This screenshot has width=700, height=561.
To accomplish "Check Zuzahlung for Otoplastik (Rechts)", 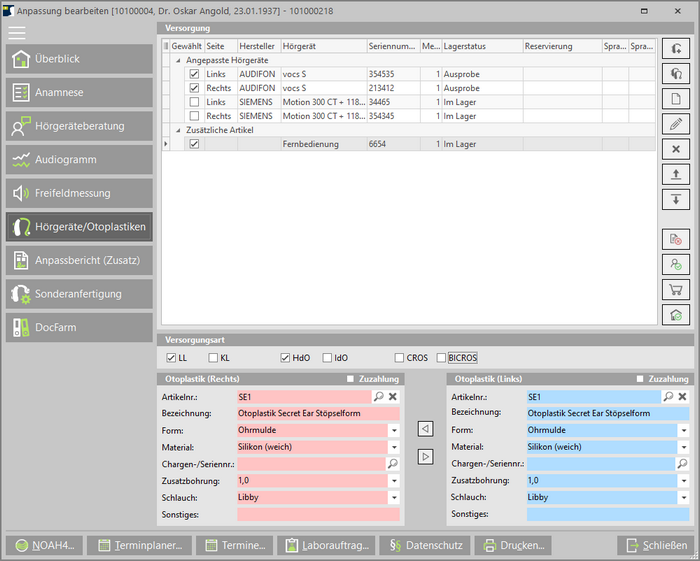I will point(350,380).
